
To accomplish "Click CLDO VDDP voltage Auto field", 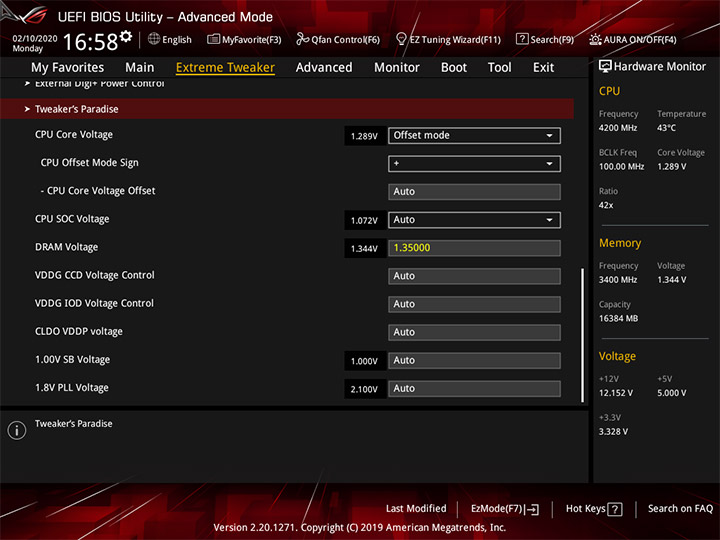I will pyautogui.click(x=474, y=332).
